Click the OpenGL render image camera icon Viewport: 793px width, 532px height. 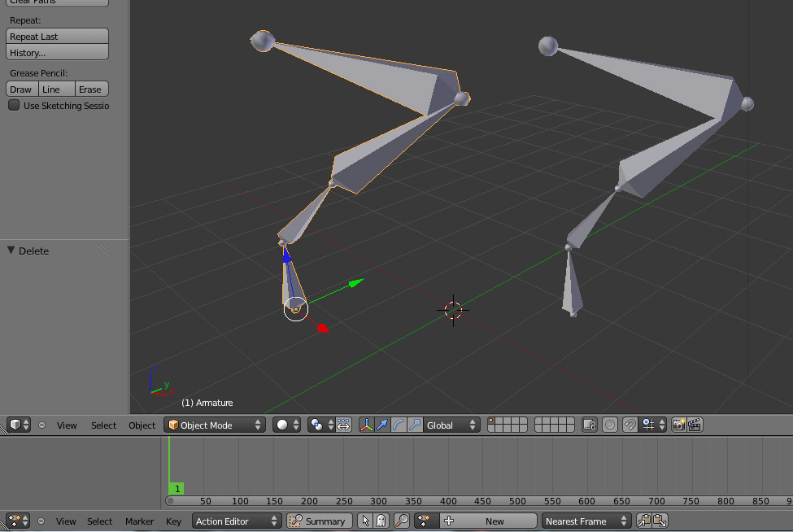[678, 425]
